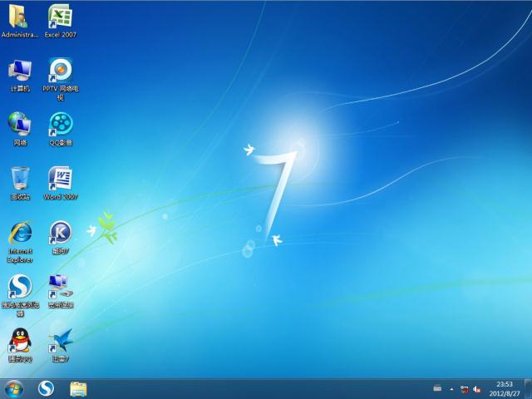Open the Administrator folder on the desktop
This screenshot has height=399, width=532.
tap(20, 20)
